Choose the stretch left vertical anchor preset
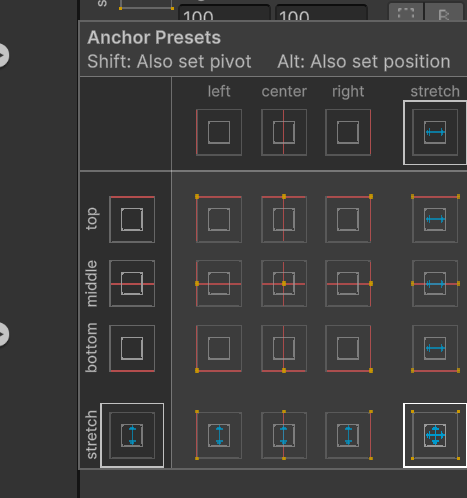The width and height of the screenshot is (467, 498). 219,435
